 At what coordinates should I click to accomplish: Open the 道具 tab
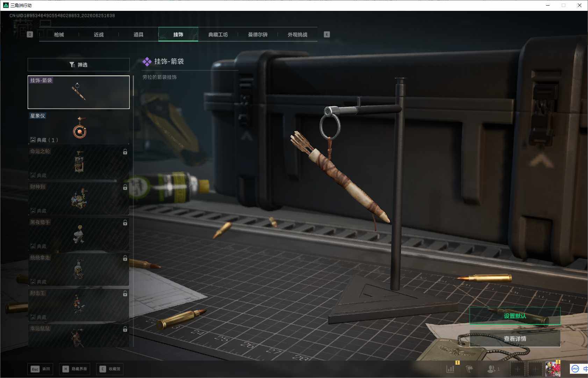[x=138, y=35]
